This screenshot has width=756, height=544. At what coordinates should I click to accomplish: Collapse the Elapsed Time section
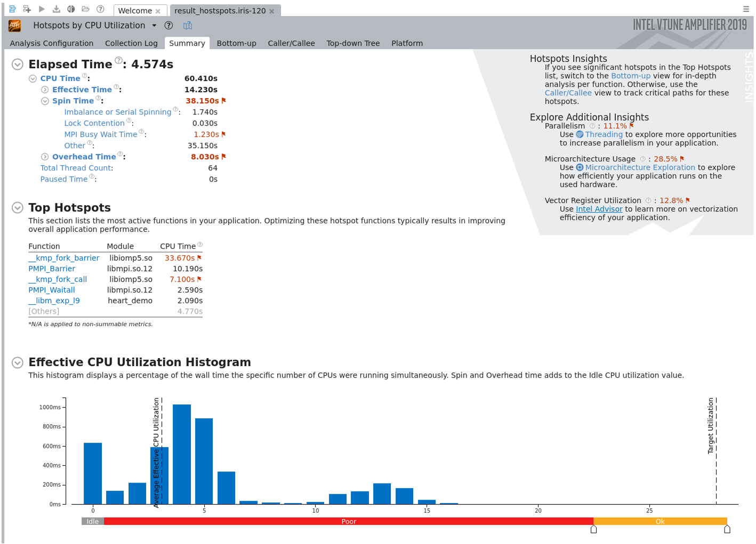[18, 64]
